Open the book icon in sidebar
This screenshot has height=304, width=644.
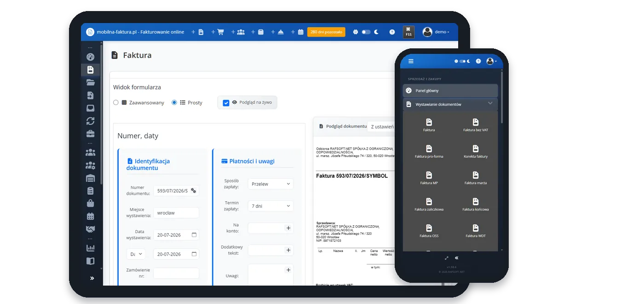[x=90, y=261]
